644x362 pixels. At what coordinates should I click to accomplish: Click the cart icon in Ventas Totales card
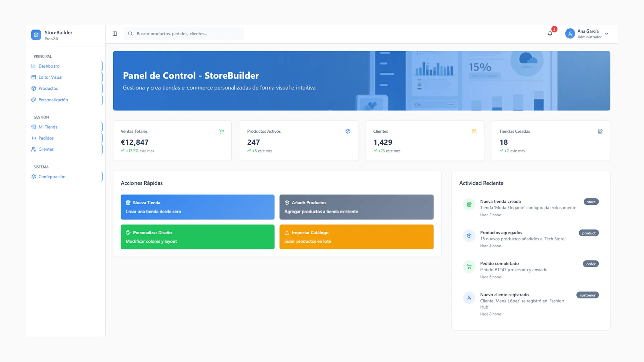point(221,131)
